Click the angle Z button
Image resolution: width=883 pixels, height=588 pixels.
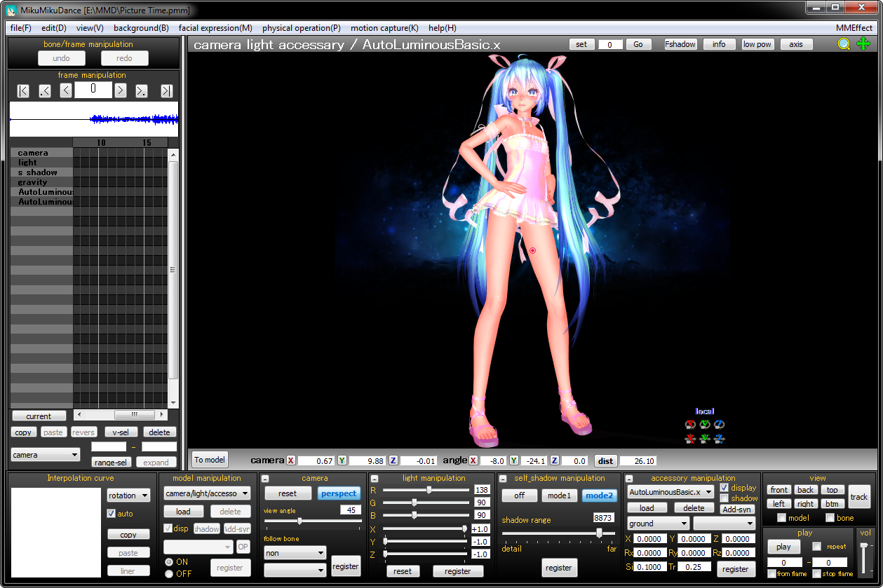click(x=555, y=460)
